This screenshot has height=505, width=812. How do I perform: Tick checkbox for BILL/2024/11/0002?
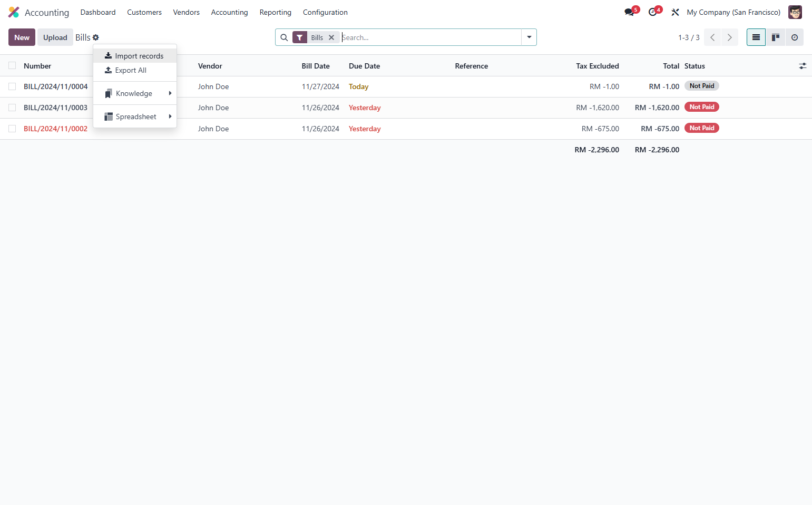pos(12,129)
